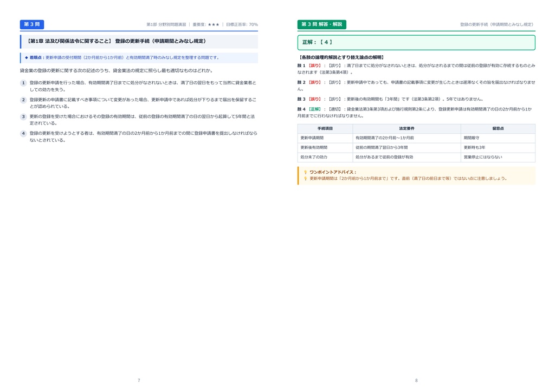Click the 目標正答率: 70% label
The image size is (555, 392).
click(242, 24)
